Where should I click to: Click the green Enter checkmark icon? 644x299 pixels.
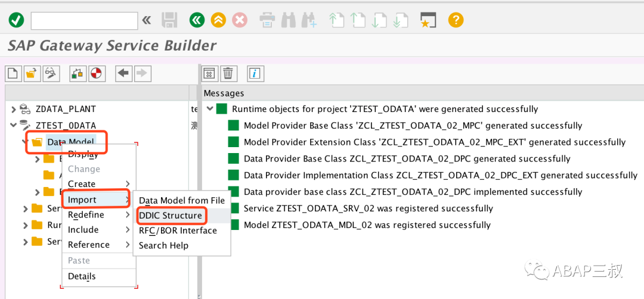pyautogui.click(x=16, y=20)
